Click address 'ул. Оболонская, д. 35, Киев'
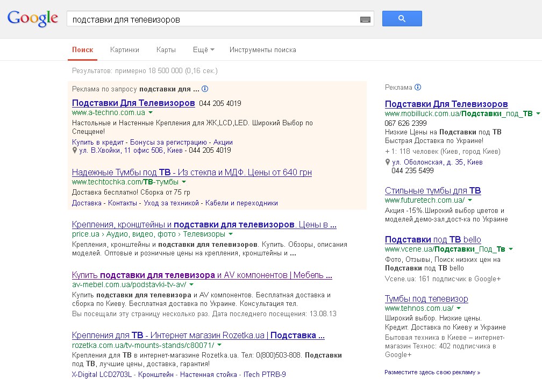 click(x=437, y=162)
